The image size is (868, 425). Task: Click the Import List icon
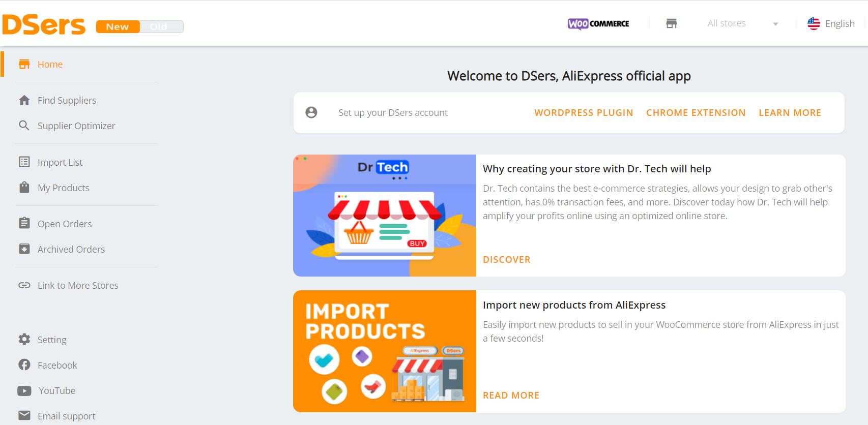[x=24, y=162]
